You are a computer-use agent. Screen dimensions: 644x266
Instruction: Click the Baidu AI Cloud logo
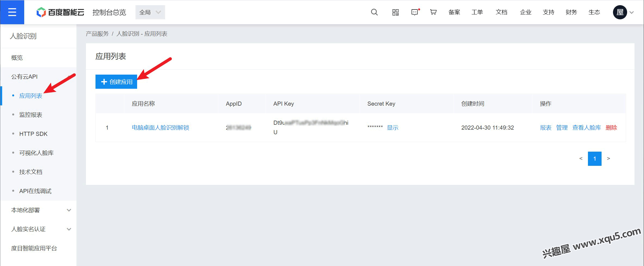coord(60,12)
